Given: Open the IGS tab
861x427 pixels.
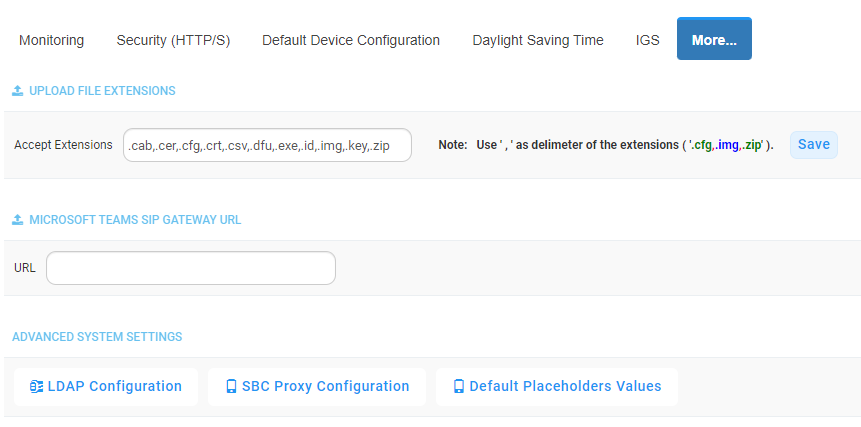Looking at the screenshot, I should tap(647, 40).
